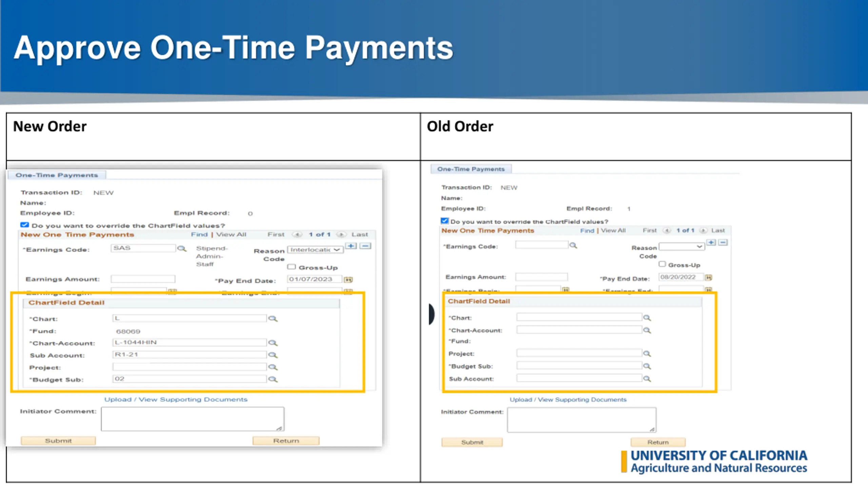
Task: Click Earnings Amount field in New Order
Action: pos(143,279)
